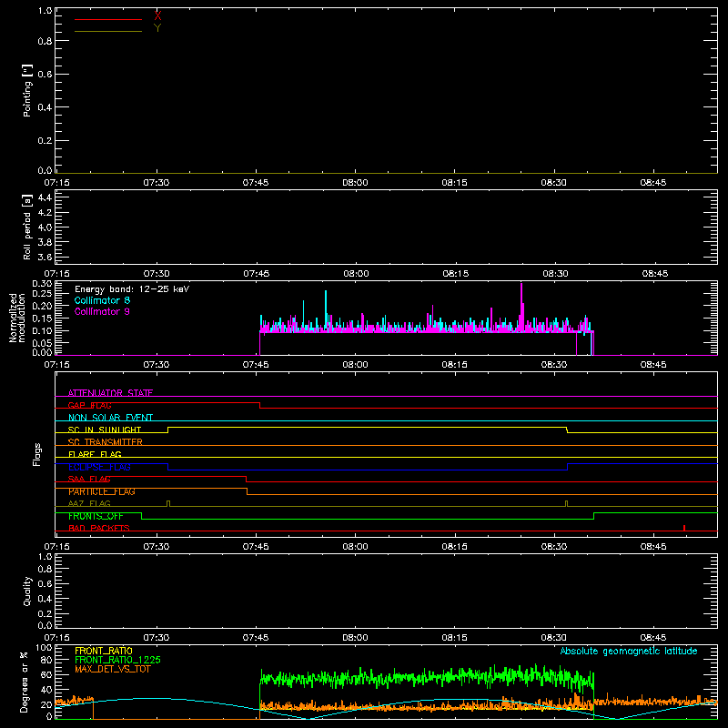The width and height of the screenshot is (728, 728).
Task: Click the 0.30 value on modulation axis
Action: tap(42, 284)
